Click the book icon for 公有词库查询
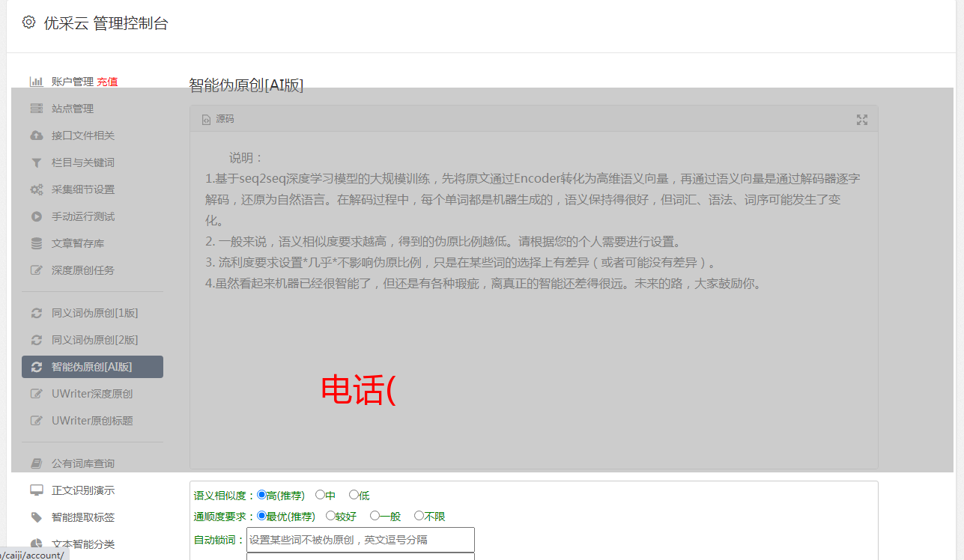The height and width of the screenshot is (560, 964). pyautogui.click(x=36, y=463)
